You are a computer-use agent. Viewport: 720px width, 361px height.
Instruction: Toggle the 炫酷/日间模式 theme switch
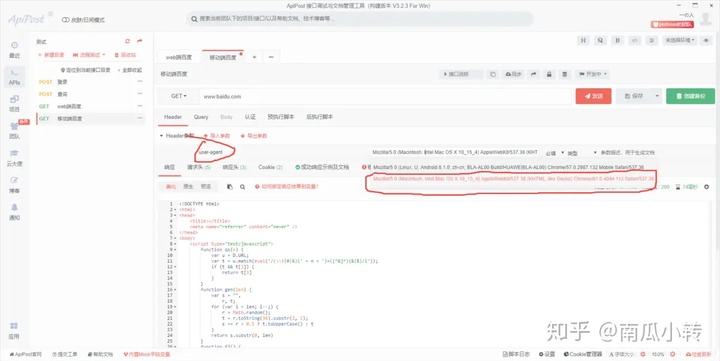[x=83, y=20]
